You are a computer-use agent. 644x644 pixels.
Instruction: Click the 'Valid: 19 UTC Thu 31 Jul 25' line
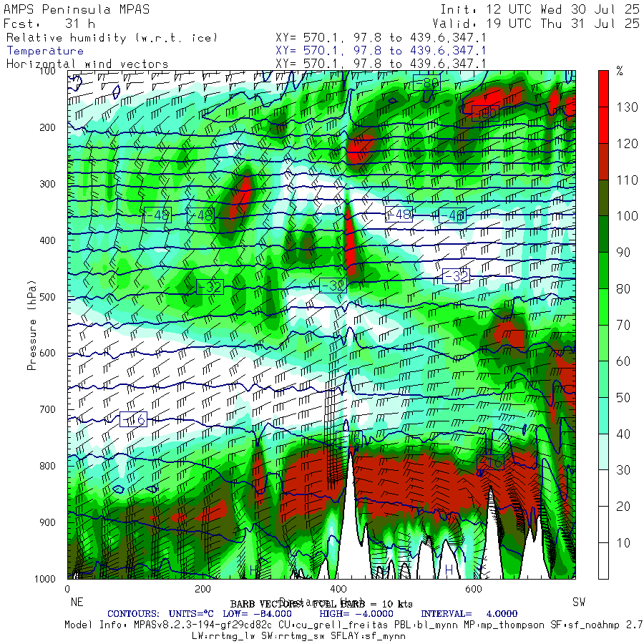click(536, 24)
